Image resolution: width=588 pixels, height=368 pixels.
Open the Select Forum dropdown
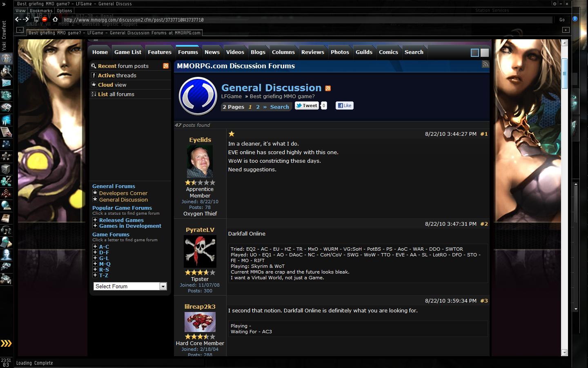point(130,286)
